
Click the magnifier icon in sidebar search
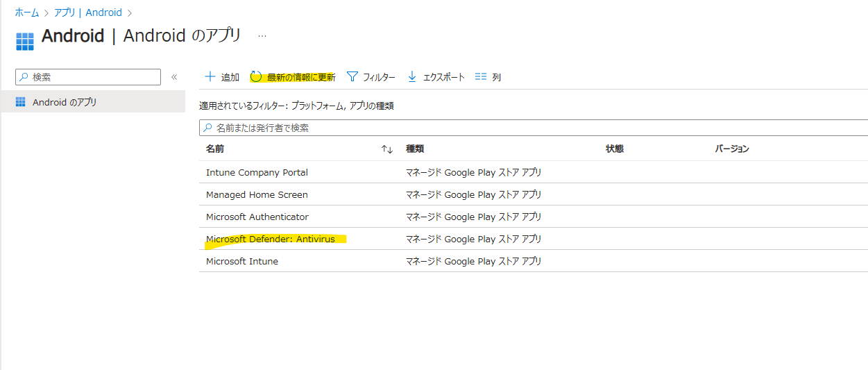(x=24, y=77)
